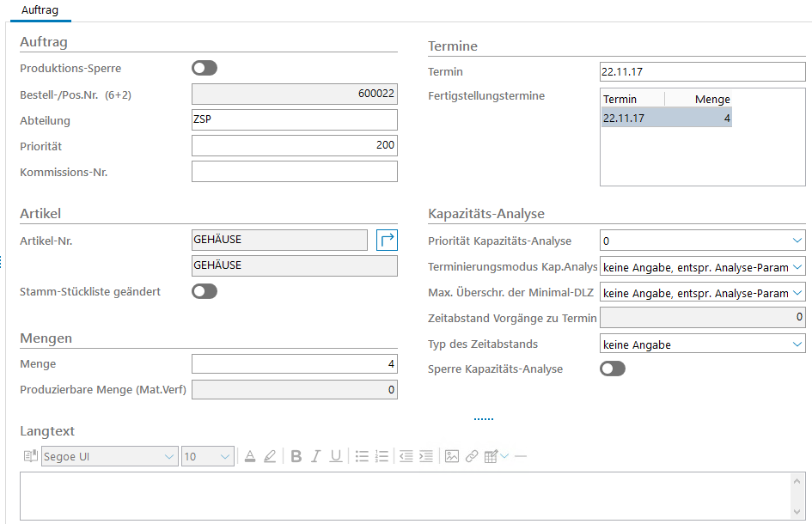The height and width of the screenshot is (524, 812).
Task: Turn on Sperre Kapazitäts-Analyse
Action: (x=613, y=369)
